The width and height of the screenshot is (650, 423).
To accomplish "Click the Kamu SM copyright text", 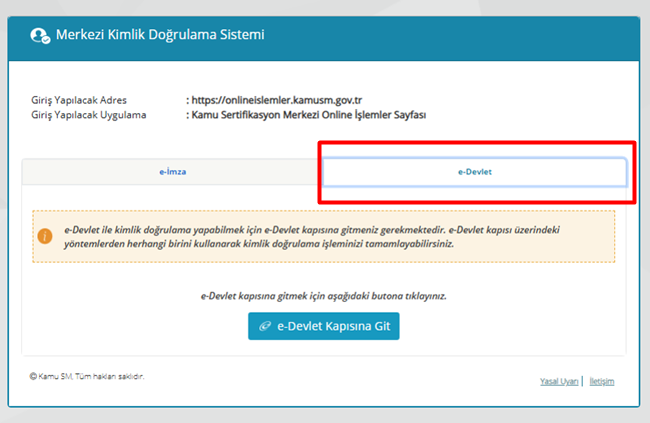I will point(87,377).
